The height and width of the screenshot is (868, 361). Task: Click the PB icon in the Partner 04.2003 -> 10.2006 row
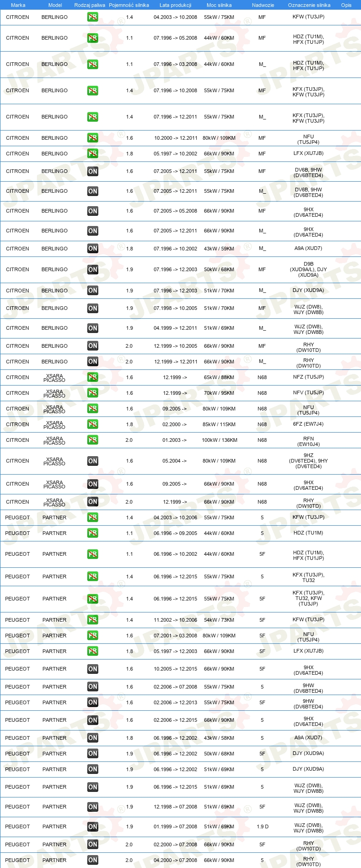click(93, 517)
